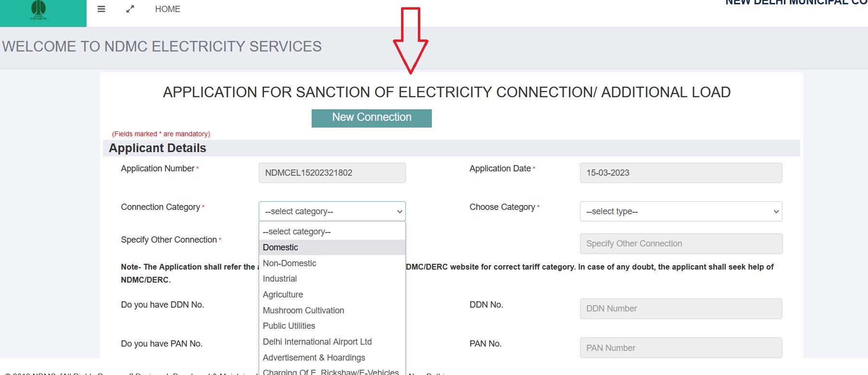Choose Advertisement & Hoardings option
Image resolution: width=868 pixels, height=375 pixels.
pos(314,358)
